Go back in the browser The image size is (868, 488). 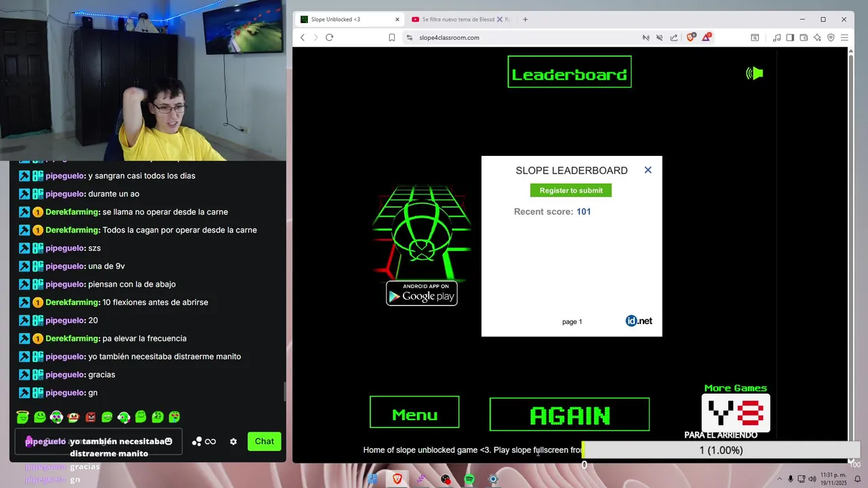tap(302, 37)
